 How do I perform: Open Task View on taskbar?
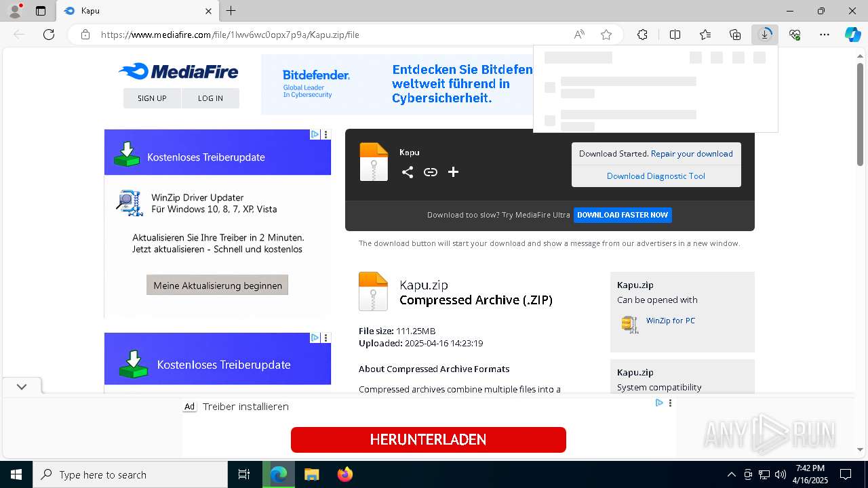click(244, 474)
